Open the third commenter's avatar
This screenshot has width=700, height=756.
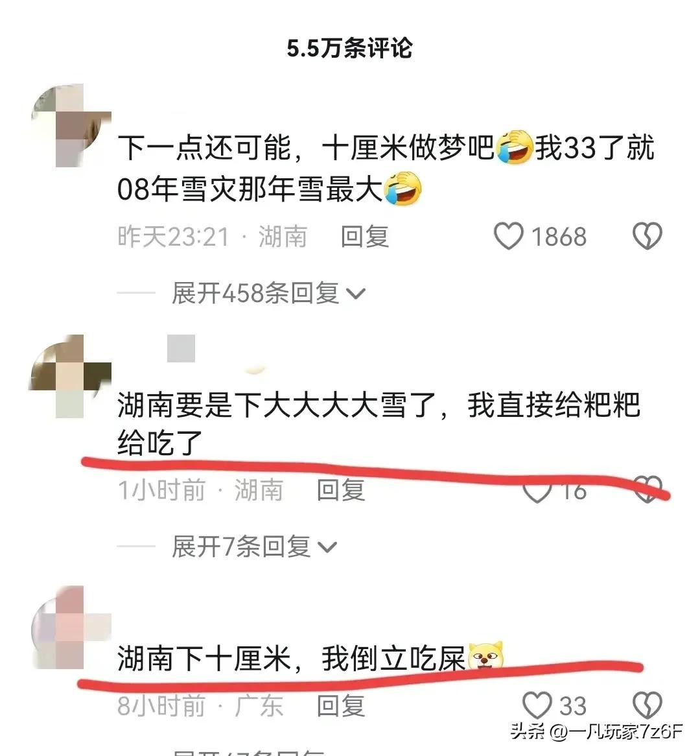(x=71, y=627)
